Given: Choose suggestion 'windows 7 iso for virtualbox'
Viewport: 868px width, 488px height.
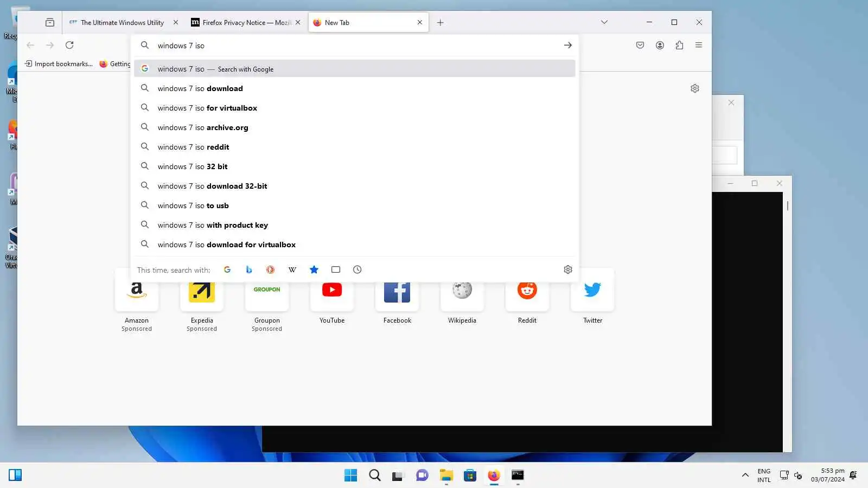Looking at the screenshot, I should [355, 108].
